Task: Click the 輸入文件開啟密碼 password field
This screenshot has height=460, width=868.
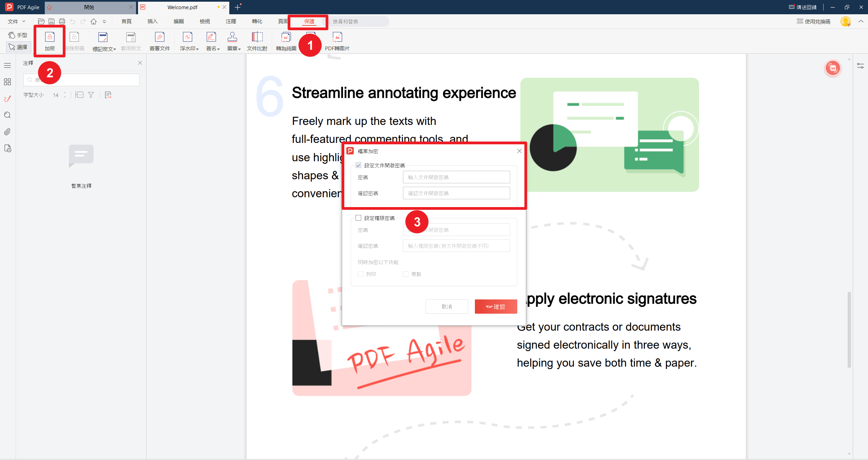Action: click(x=456, y=177)
